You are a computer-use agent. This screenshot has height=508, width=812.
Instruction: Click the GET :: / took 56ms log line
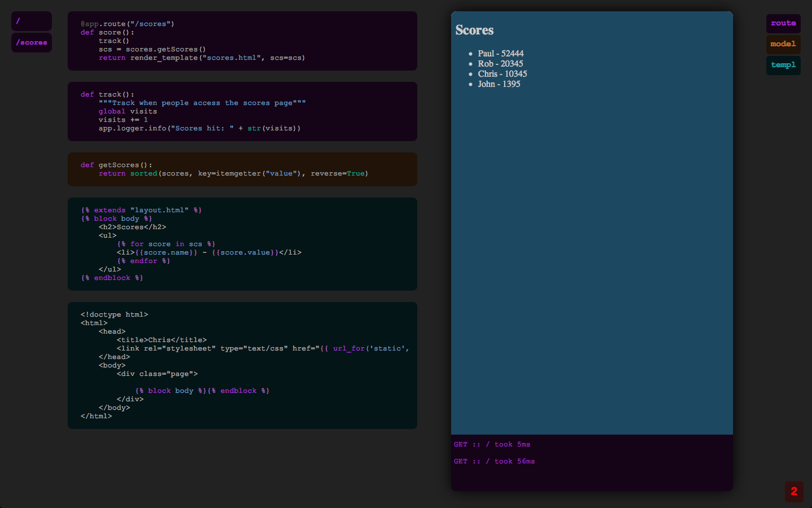coord(494,461)
